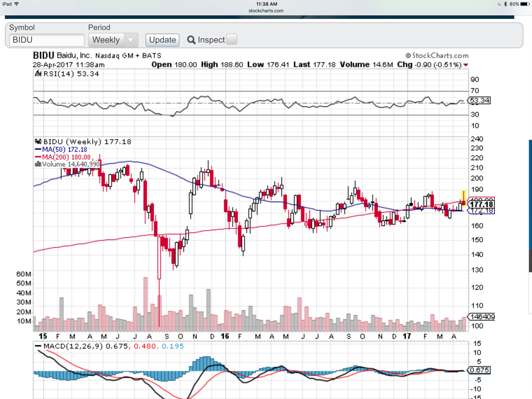This screenshot has width=532, height=399.
Task: Tap the Wi-Fi status icon
Action: pyautogui.click(x=17, y=4)
